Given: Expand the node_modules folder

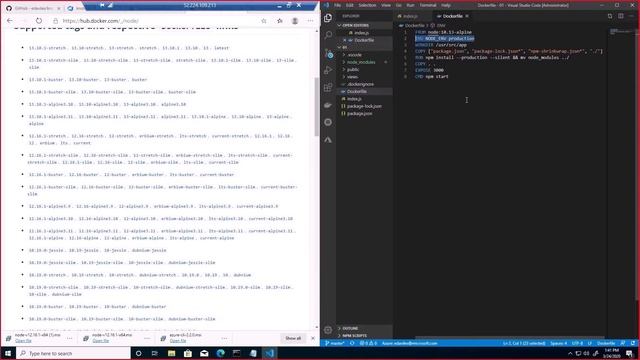Looking at the screenshot, I should (x=365, y=62).
